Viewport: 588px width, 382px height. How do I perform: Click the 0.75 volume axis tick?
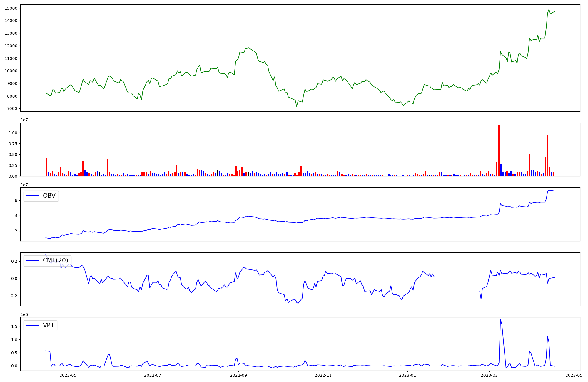pyautogui.click(x=13, y=144)
